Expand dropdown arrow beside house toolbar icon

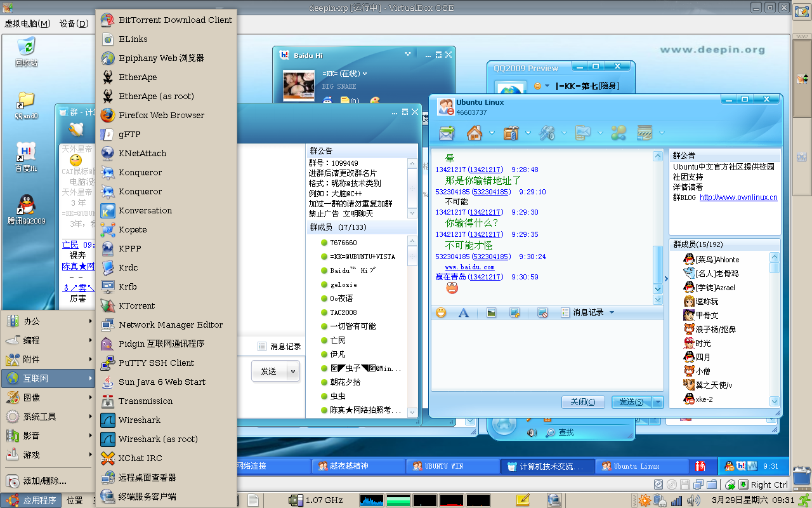pos(492,133)
